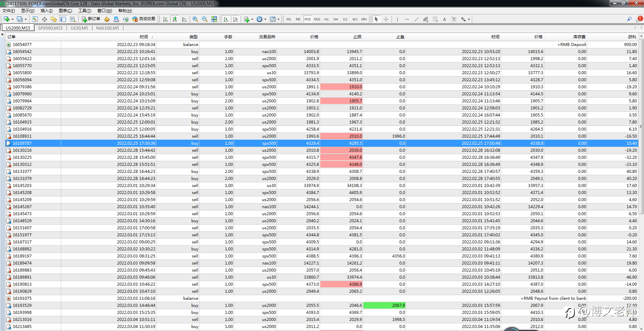Choose the text label tool
The height and width of the screenshot is (331, 644).
444,19
